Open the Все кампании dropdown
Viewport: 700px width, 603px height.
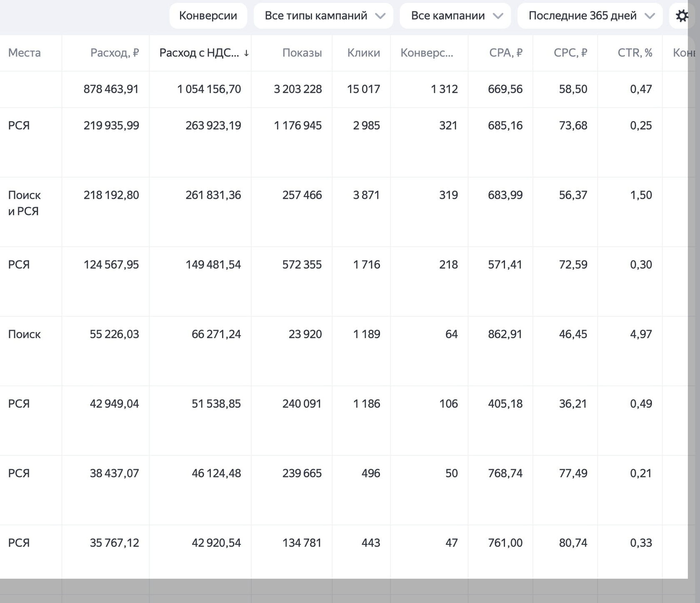(455, 16)
